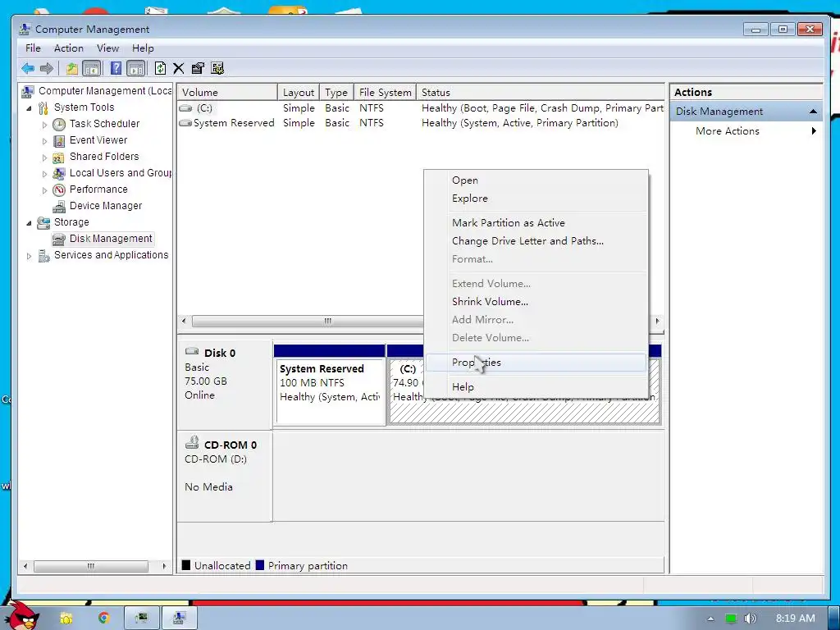Open the Action menu
This screenshot has height=630, width=840.
coord(69,48)
